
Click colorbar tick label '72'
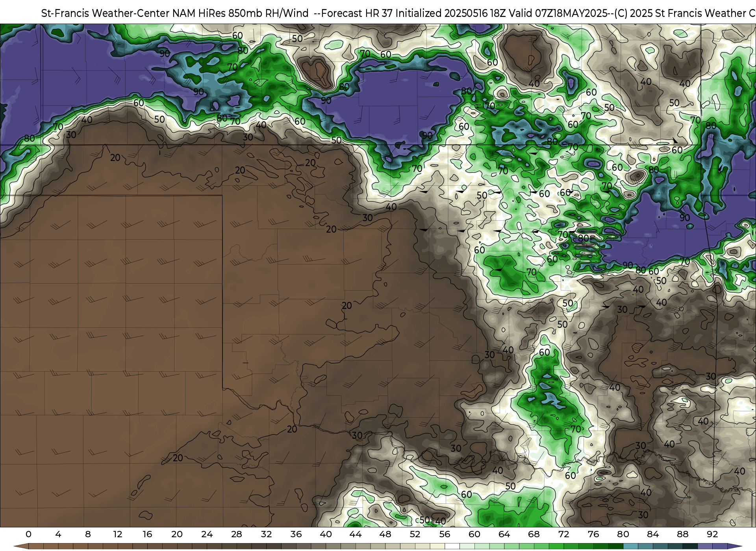click(x=563, y=534)
